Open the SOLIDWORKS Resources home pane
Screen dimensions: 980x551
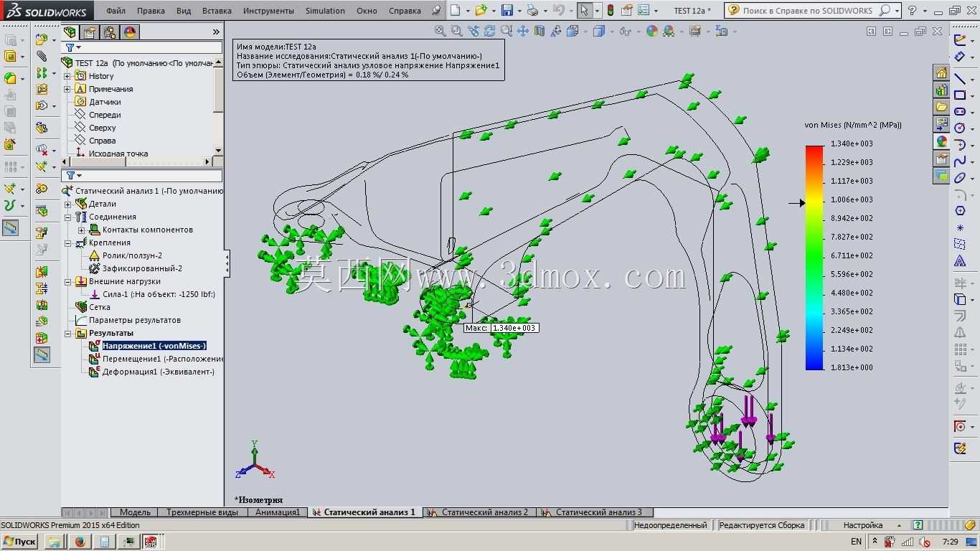[941, 72]
